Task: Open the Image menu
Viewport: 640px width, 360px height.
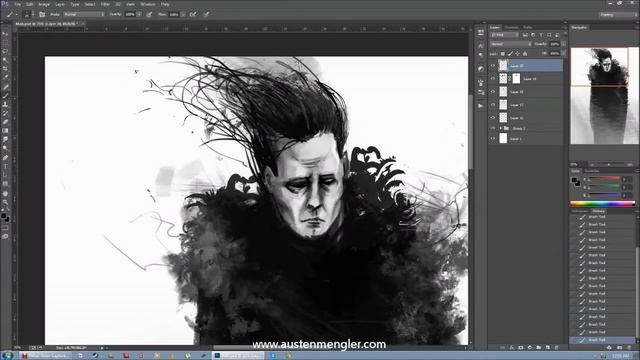Action: [44, 4]
